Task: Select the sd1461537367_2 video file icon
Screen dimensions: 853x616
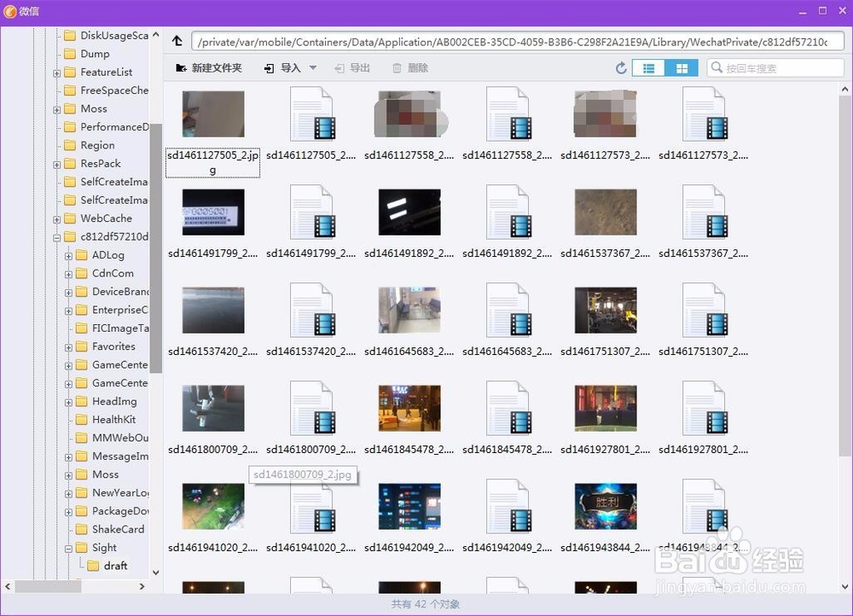Action: pyautogui.click(x=704, y=212)
